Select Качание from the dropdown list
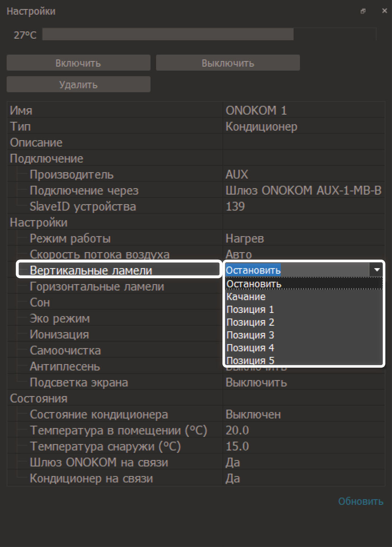The height and width of the screenshot is (547, 392). pyautogui.click(x=246, y=297)
